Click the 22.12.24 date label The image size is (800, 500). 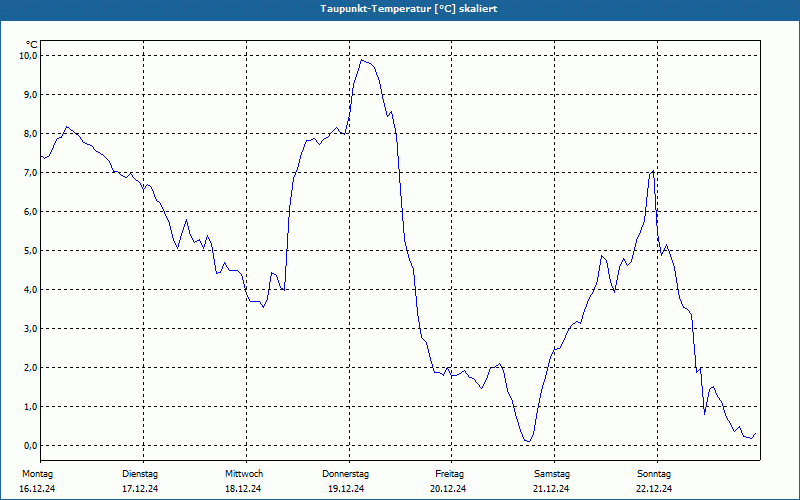coord(654,489)
